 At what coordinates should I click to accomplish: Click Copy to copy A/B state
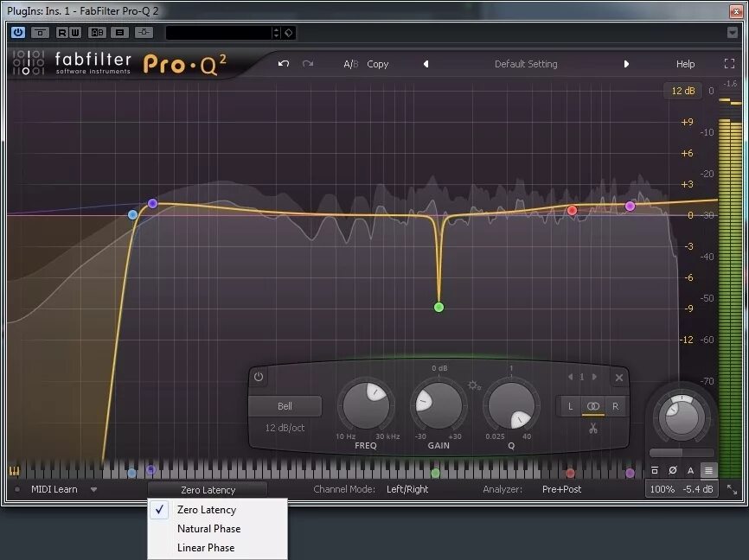pos(377,64)
